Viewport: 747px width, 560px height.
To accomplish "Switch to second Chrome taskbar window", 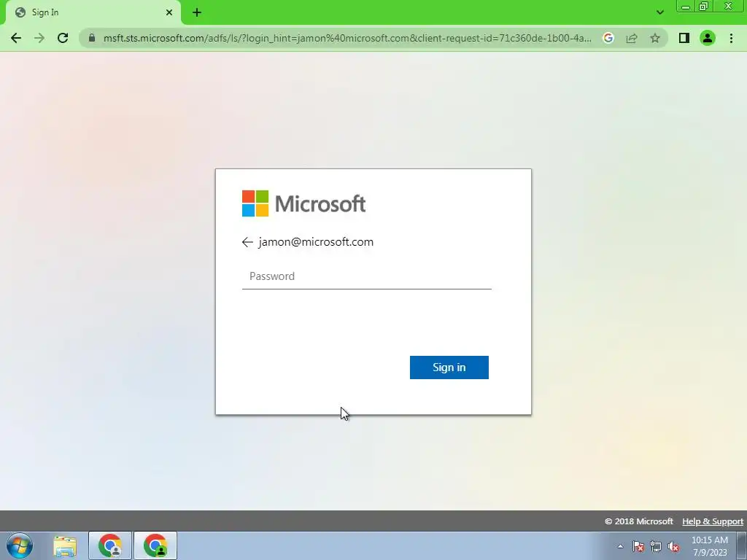I will (x=155, y=545).
